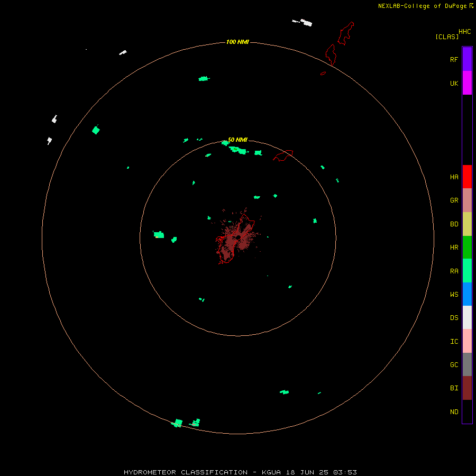Click the 100 NMI range ring label
The width and height of the screenshot is (476, 476).
(x=237, y=42)
